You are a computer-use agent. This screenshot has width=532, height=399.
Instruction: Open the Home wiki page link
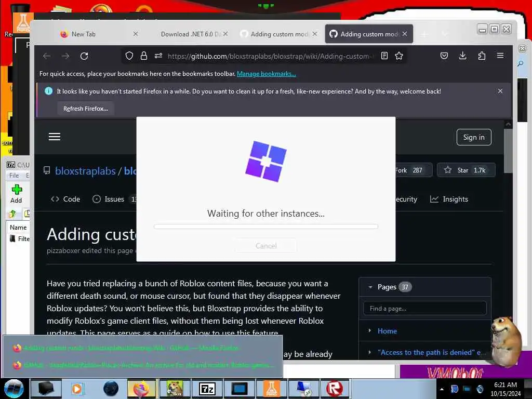[x=387, y=331]
